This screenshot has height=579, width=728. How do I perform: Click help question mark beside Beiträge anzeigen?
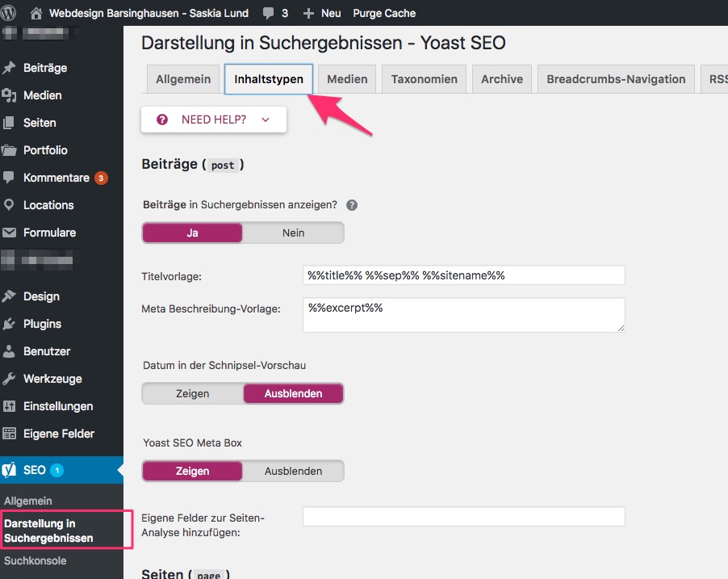tap(352, 205)
